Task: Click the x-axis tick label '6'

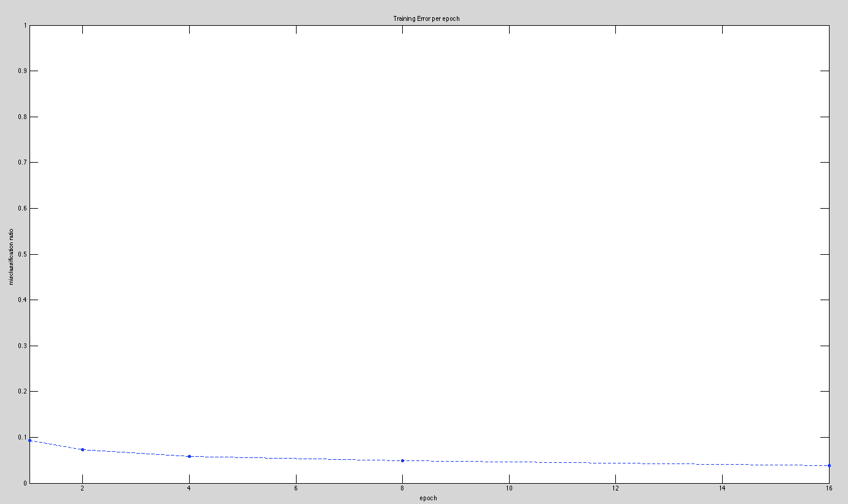Action: click(x=296, y=489)
